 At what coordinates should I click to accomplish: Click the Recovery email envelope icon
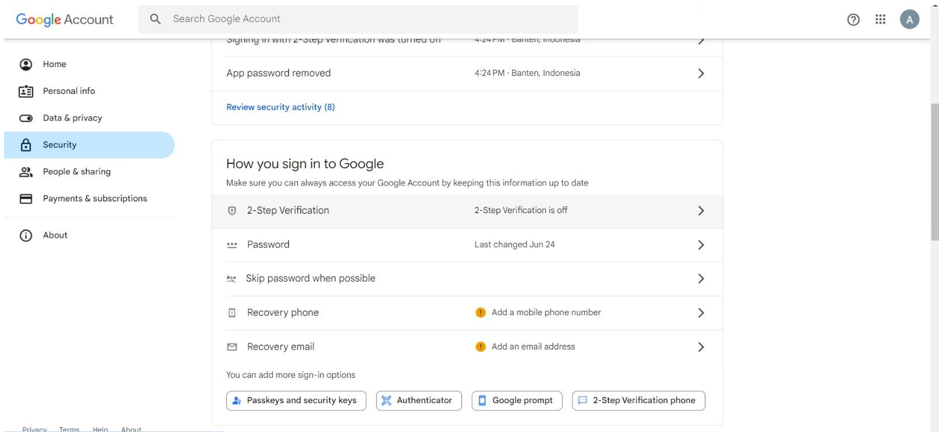point(232,347)
